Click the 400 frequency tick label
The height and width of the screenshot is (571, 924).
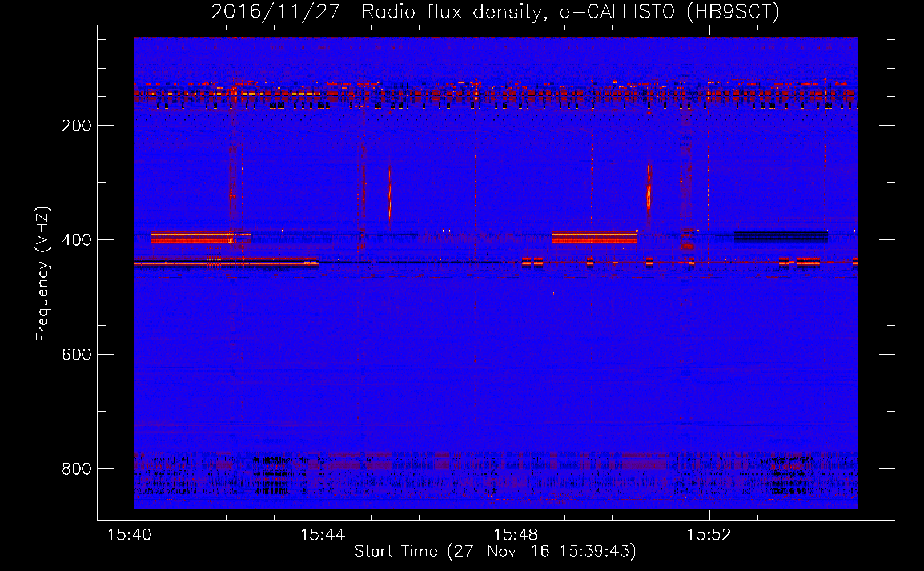coord(77,240)
